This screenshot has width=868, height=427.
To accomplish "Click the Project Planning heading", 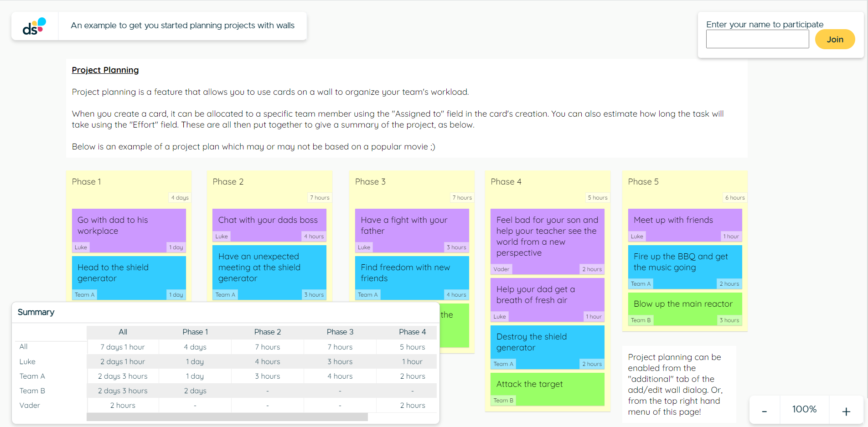I will (105, 70).
